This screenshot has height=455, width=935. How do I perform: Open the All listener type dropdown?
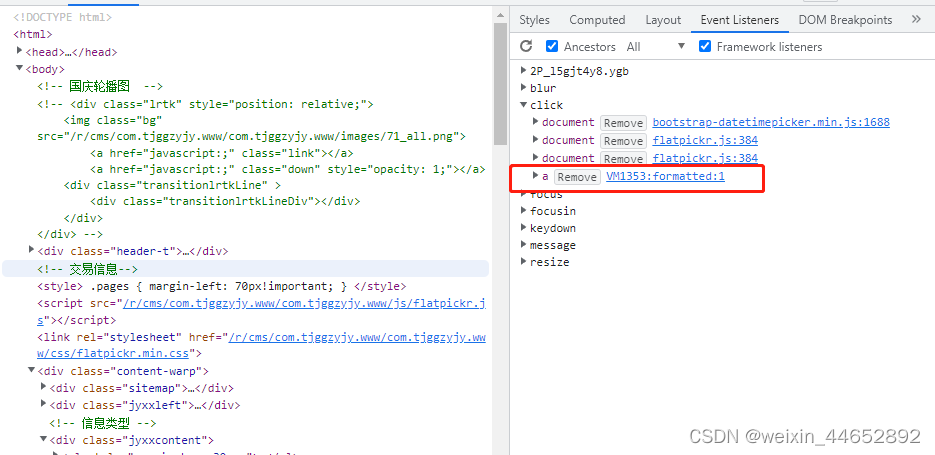point(656,47)
